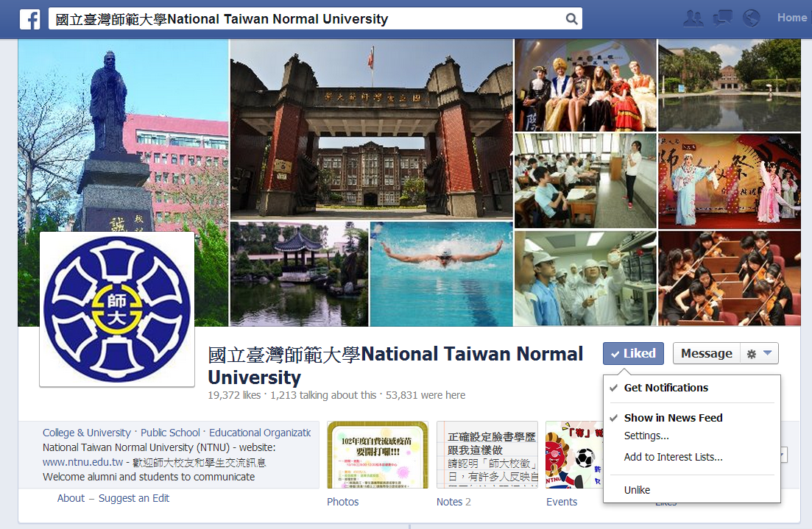Click the costumed students cover photo
812x529 pixels.
(585, 85)
